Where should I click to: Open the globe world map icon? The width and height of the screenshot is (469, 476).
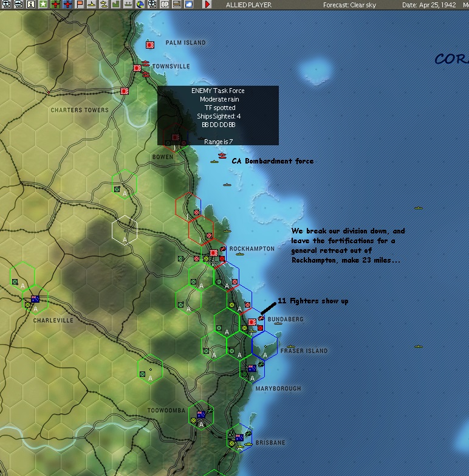140,4
